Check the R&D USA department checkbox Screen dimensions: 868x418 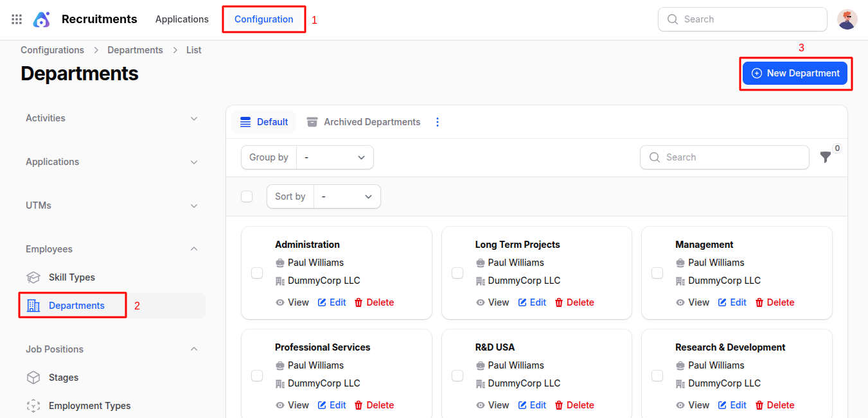457,375
